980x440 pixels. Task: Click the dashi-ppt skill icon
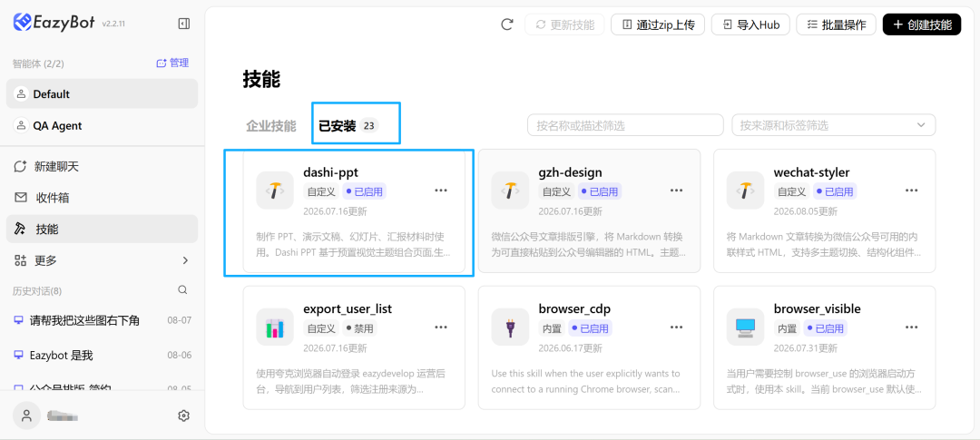(274, 190)
